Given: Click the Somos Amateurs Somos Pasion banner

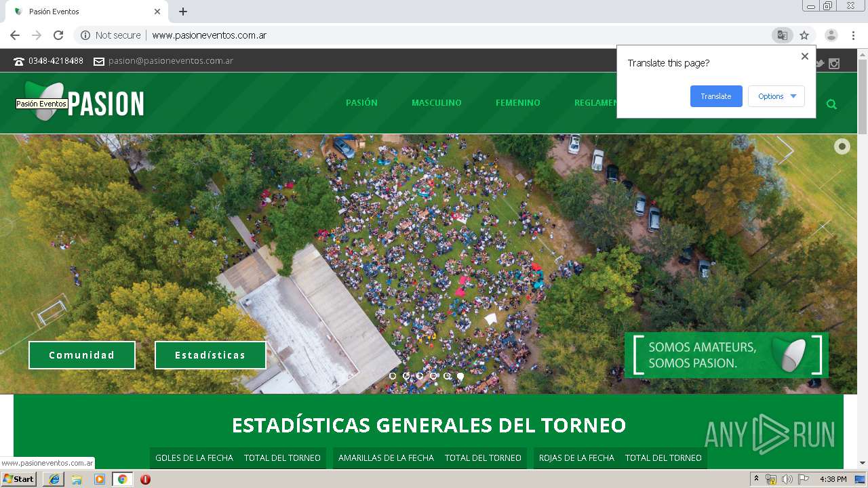Looking at the screenshot, I should pyautogui.click(x=726, y=354).
